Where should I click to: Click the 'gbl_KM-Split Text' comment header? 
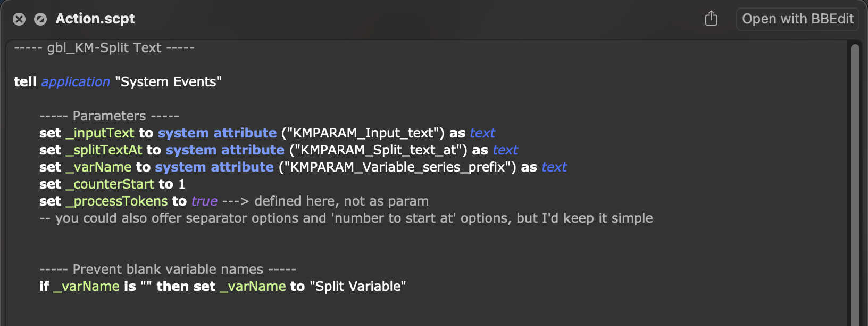[x=104, y=48]
